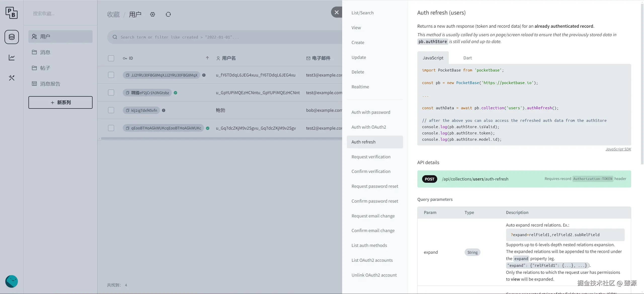Open the Collections database icon

click(x=12, y=37)
